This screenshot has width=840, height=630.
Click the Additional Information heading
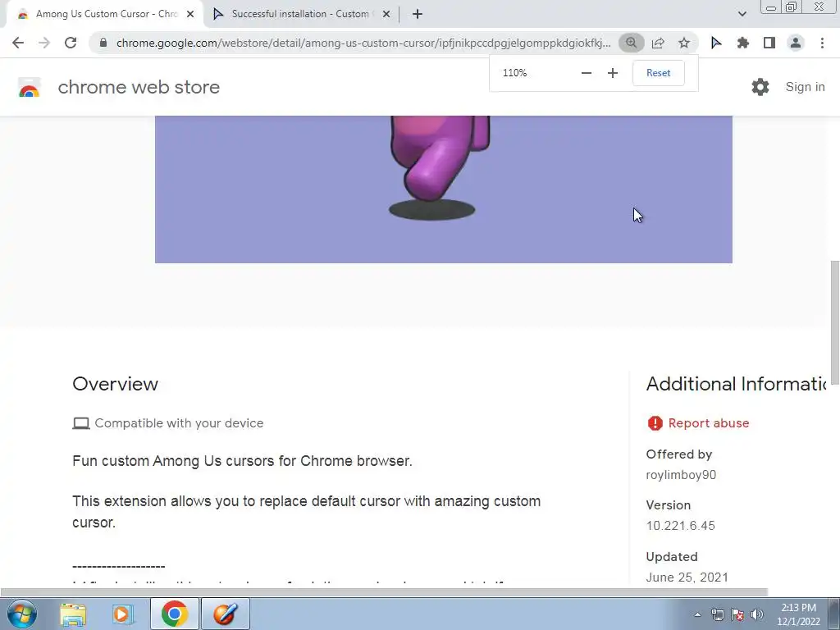[x=737, y=384]
